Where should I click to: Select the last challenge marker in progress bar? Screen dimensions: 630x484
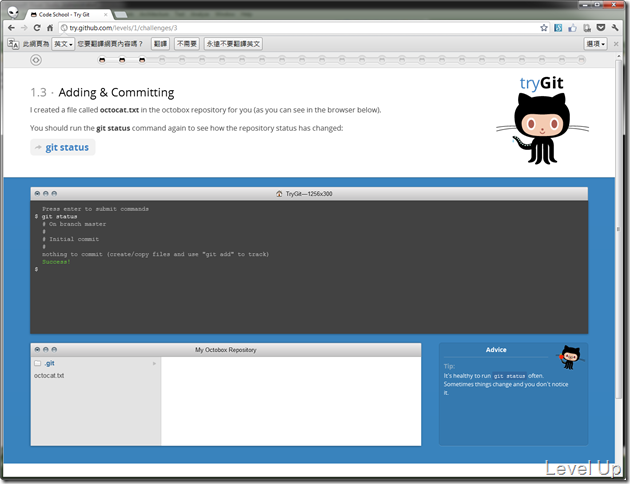[581, 60]
